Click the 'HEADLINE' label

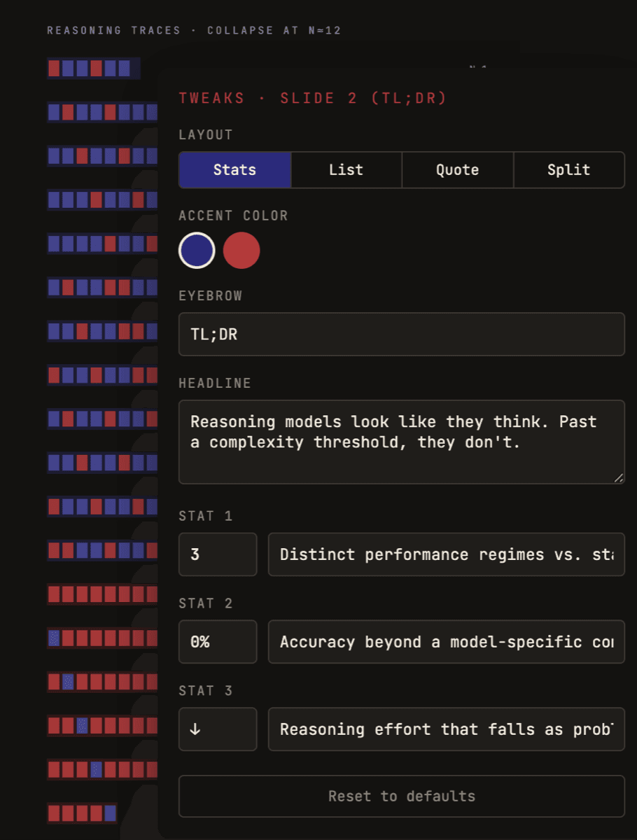pos(215,384)
